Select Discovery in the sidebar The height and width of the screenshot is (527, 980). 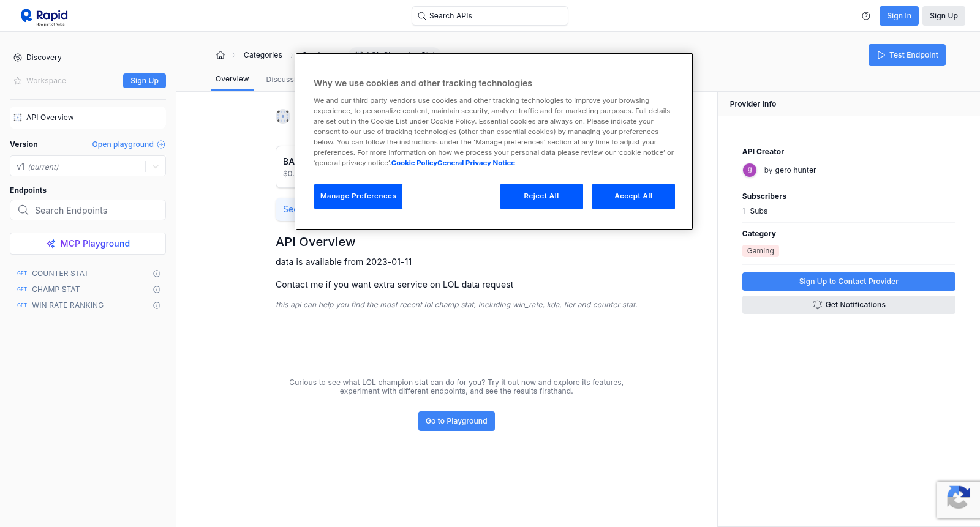coord(44,58)
